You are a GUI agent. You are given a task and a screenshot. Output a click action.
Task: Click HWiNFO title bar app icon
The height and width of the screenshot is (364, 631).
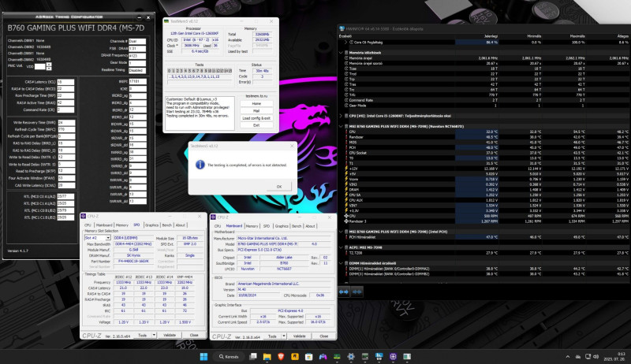pos(342,28)
